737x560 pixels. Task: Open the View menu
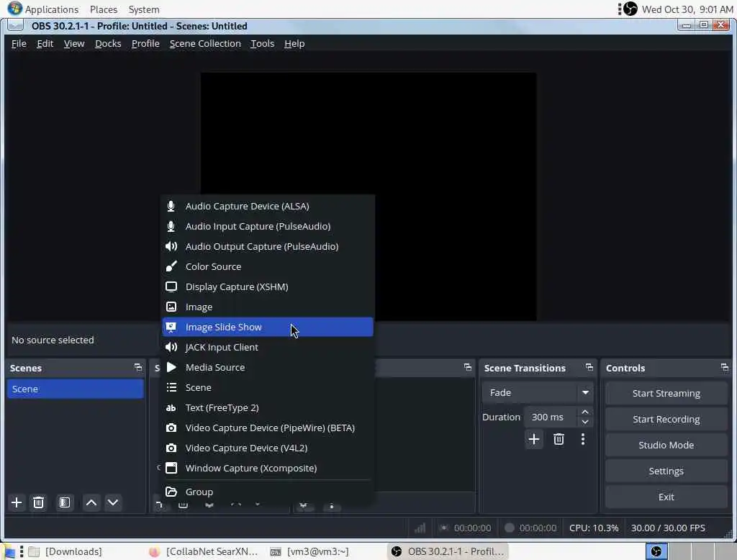pyautogui.click(x=74, y=43)
